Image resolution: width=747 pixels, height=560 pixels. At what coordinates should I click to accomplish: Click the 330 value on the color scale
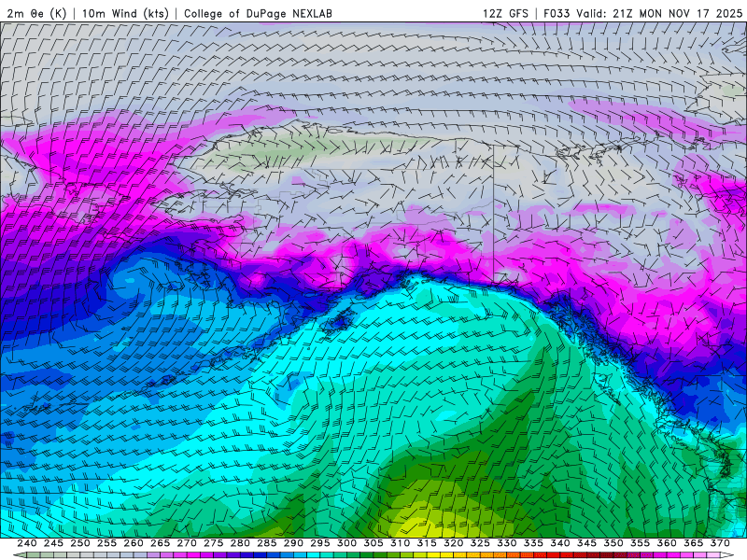point(507,543)
